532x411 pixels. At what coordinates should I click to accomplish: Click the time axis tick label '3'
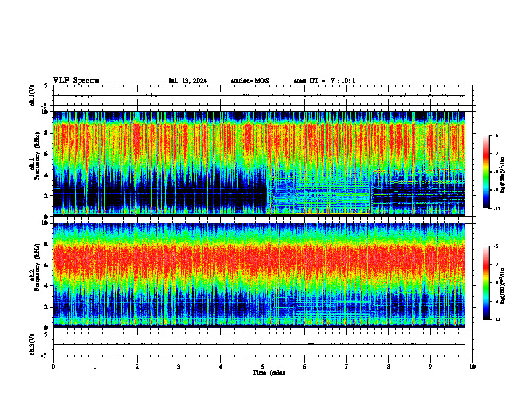tap(179, 367)
